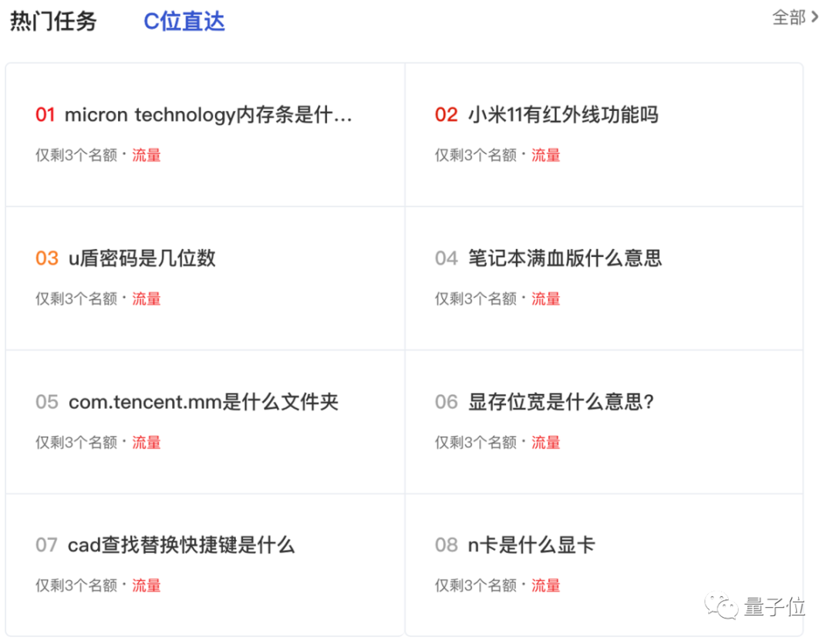Screen dimensions: 833x644
Task: Open task 01 micron technology内存条
Action: (208, 115)
